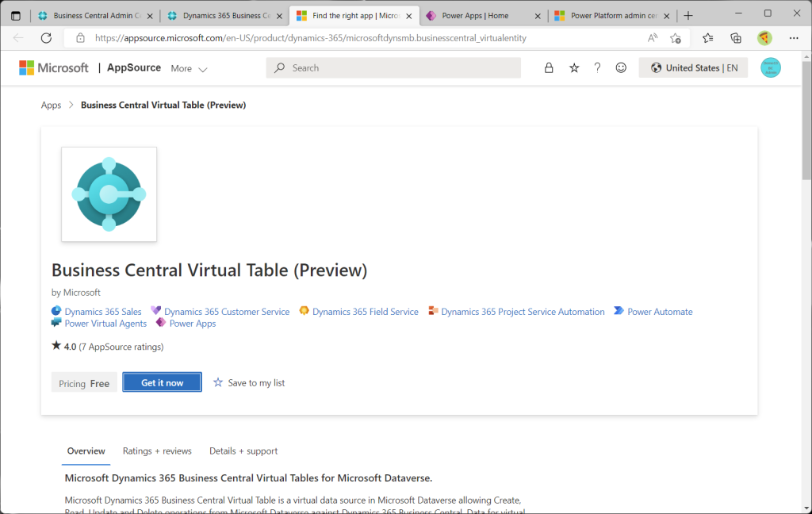This screenshot has height=514, width=812.
Task: Click inside the AppSource Search field
Action: tap(393, 68)
